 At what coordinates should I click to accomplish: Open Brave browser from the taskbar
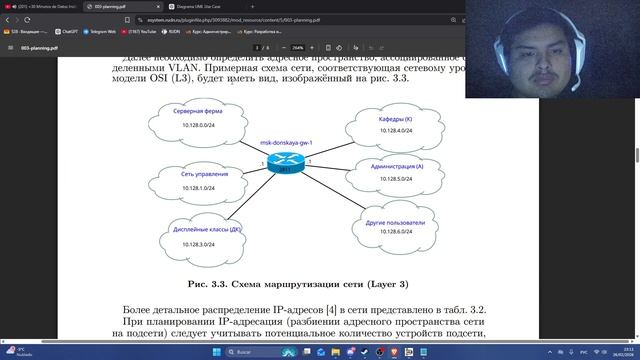click(x=394, y=352)
